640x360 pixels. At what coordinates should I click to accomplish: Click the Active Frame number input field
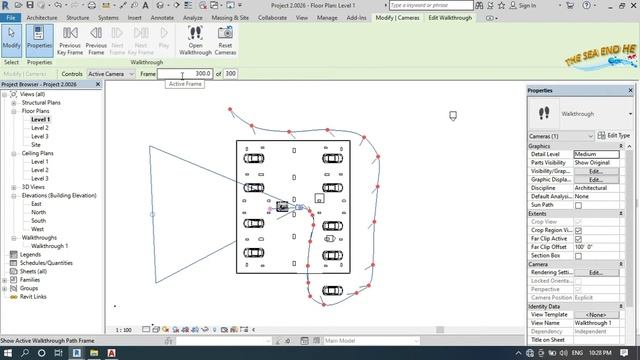(x=185, y=74)
